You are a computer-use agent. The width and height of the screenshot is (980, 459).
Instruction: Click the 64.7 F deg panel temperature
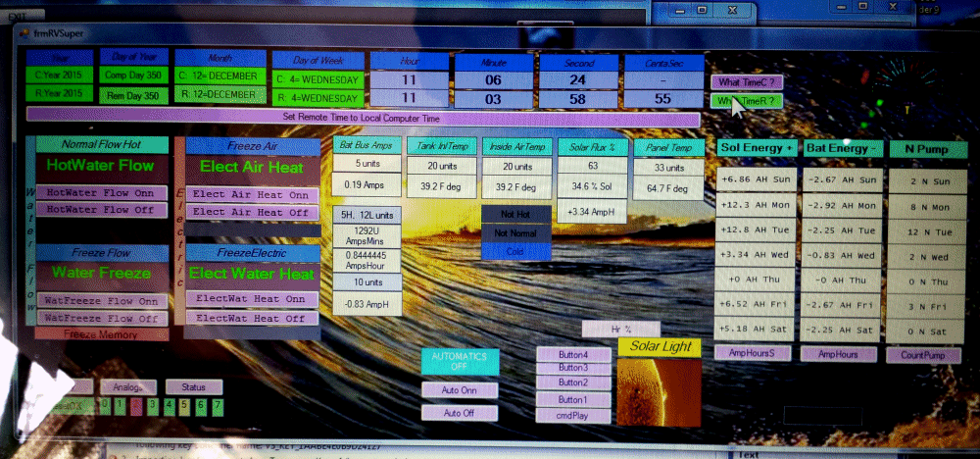click(x=668, y=188)
